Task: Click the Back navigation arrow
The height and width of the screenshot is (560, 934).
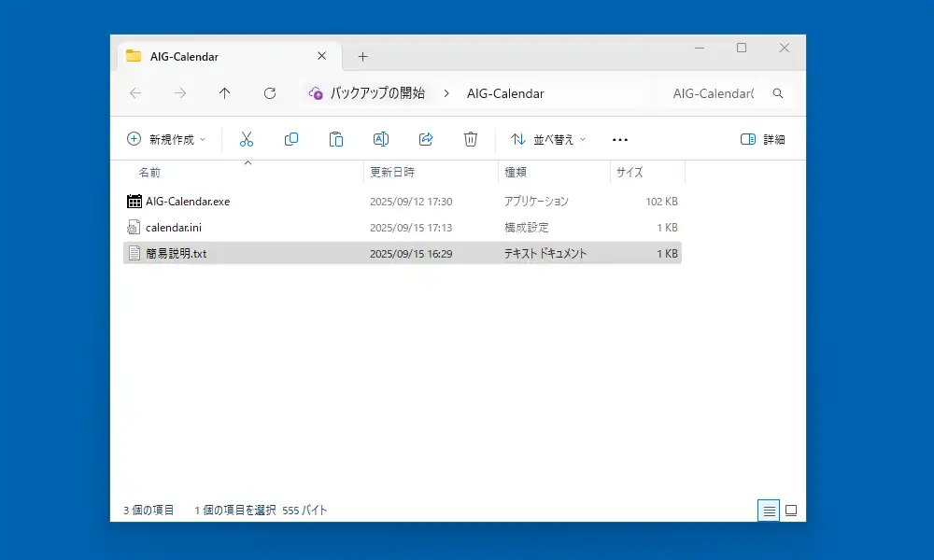Action: click(x=135, y=92)
